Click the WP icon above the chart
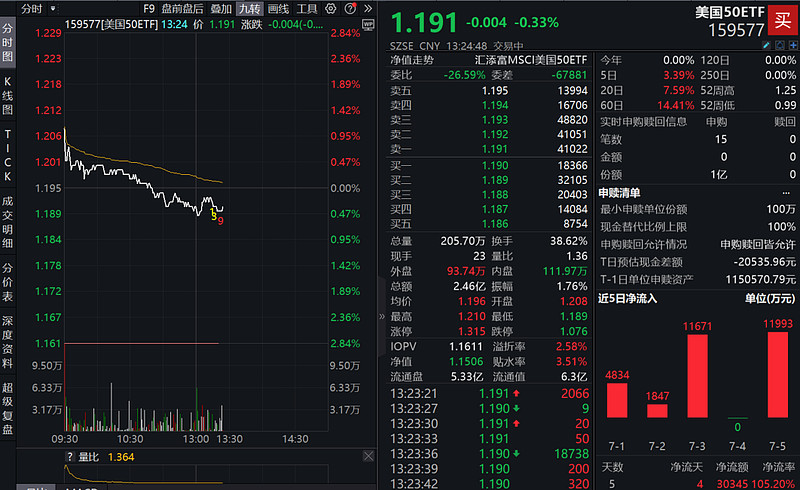 click(368, 24)
